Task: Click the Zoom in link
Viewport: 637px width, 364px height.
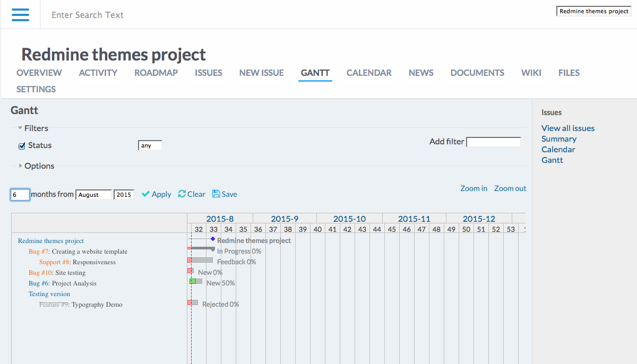Action: [x=474, y=188]
